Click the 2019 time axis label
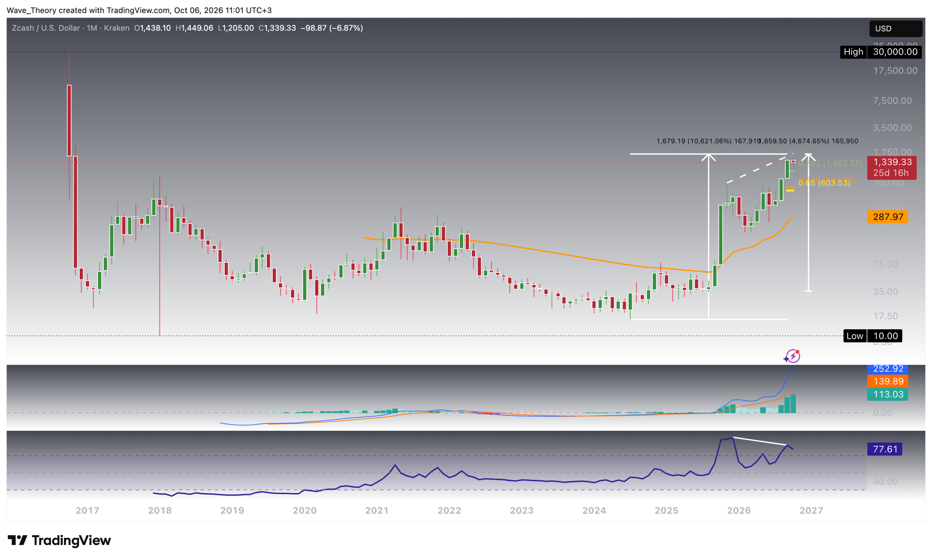Viewport: 932px width, 560px height. tap(232, 511)
